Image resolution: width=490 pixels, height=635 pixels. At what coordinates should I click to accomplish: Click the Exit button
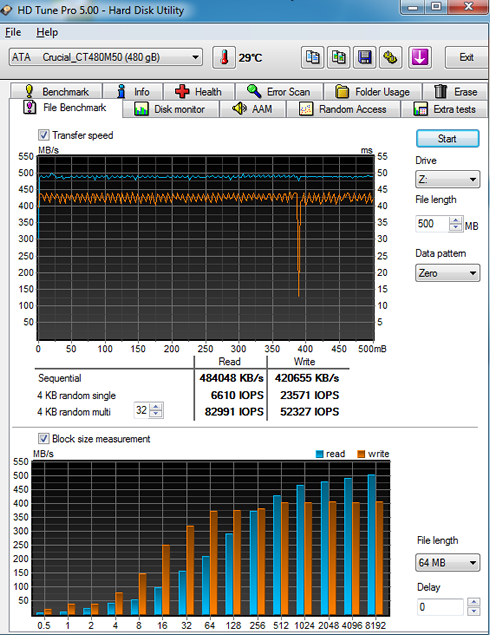pyautogui.click(x=466, y=58)
